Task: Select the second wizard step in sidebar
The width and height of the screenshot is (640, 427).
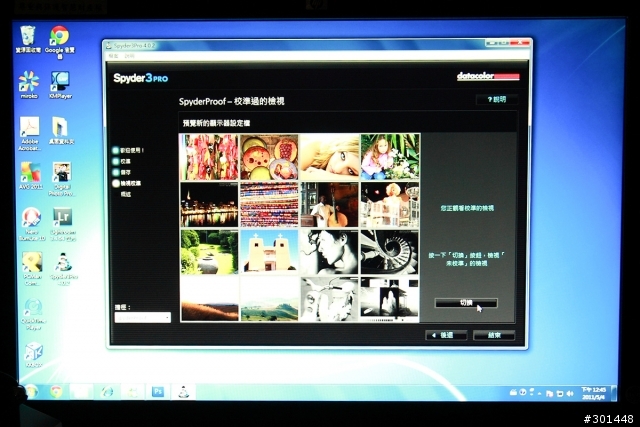Action: tap(122, 161)
